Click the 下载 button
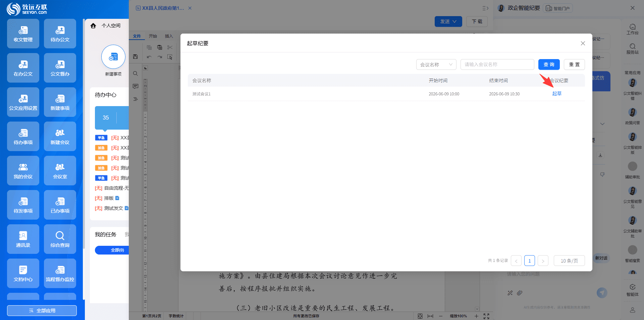This screenshot has height=320, width=644. [x=477, y=21]
